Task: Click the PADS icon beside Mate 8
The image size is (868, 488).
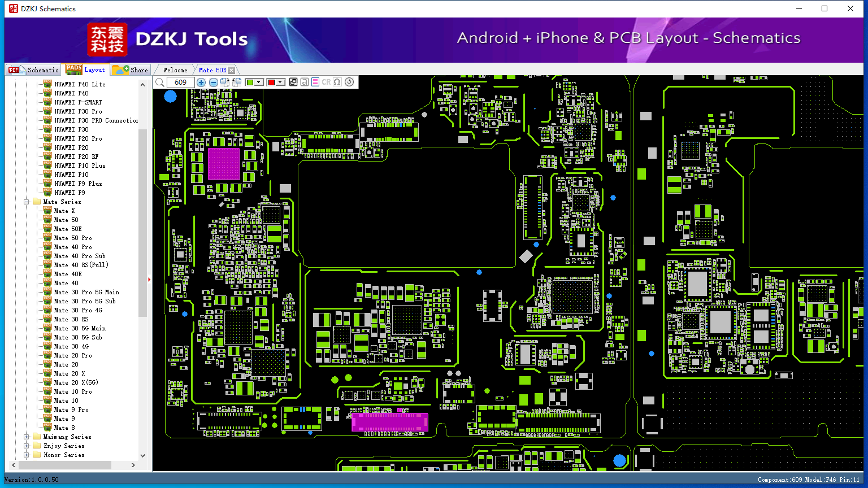Action: click(x=47, y=428)
